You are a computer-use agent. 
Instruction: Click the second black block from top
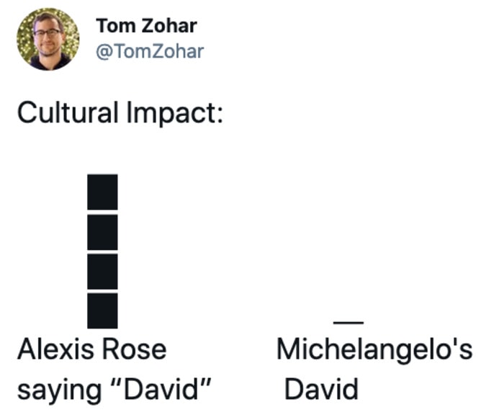point(102,232)
